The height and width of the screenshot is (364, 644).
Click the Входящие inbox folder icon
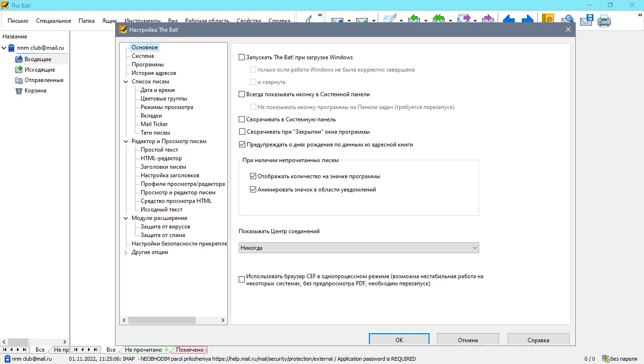(x=19, y=59)
